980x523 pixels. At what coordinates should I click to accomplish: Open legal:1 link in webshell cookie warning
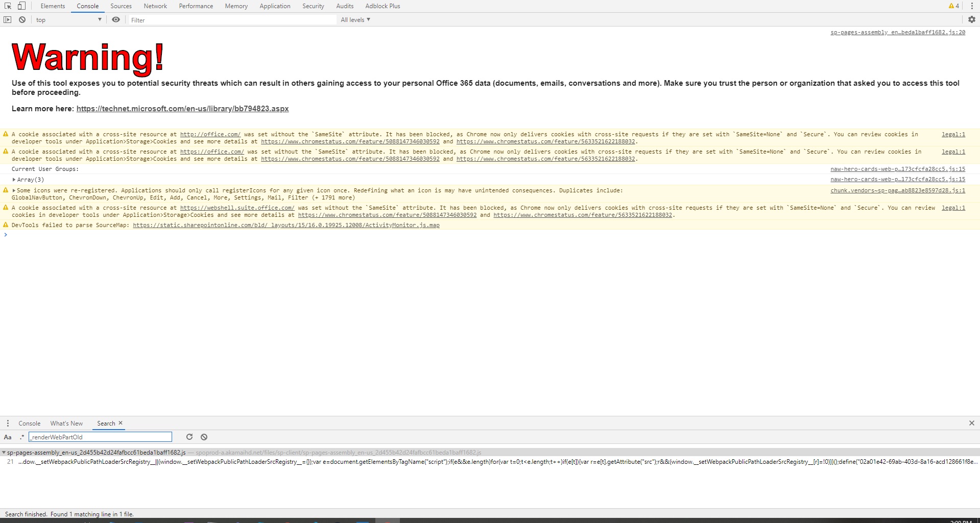point(953,208)
